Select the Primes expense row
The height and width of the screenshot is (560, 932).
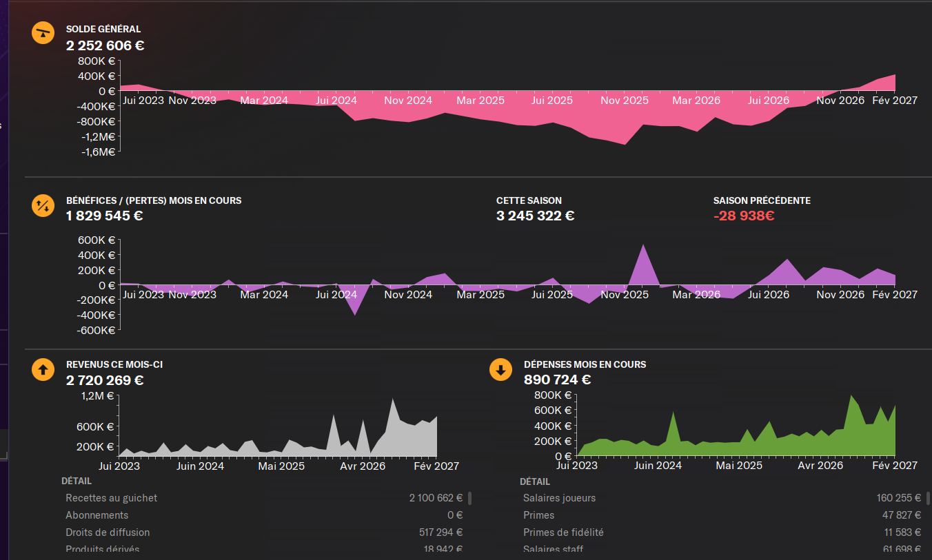[722, 515]
